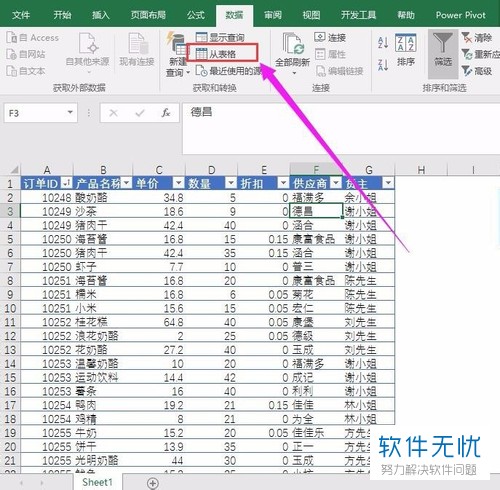
Task: Click the 显示查询 show queries icon
Action: click(x=202, y=37)
